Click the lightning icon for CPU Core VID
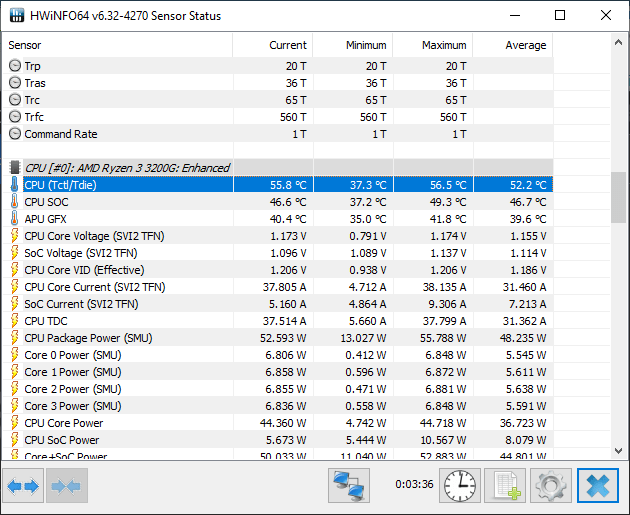The image size is (630, 515). click(x=14, y=270)
